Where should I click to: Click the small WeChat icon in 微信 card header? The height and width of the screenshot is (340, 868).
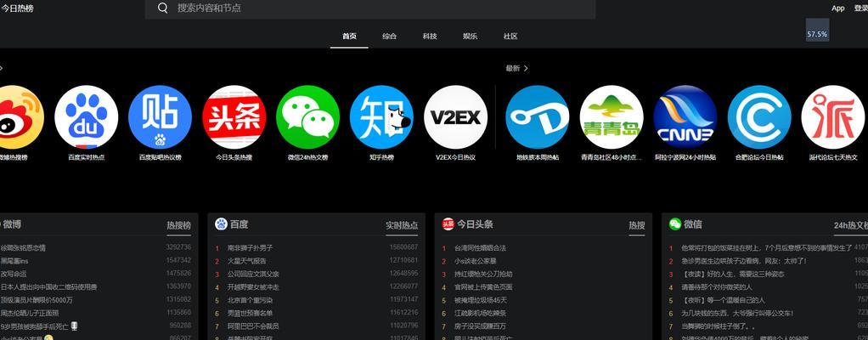pos(675,224)
